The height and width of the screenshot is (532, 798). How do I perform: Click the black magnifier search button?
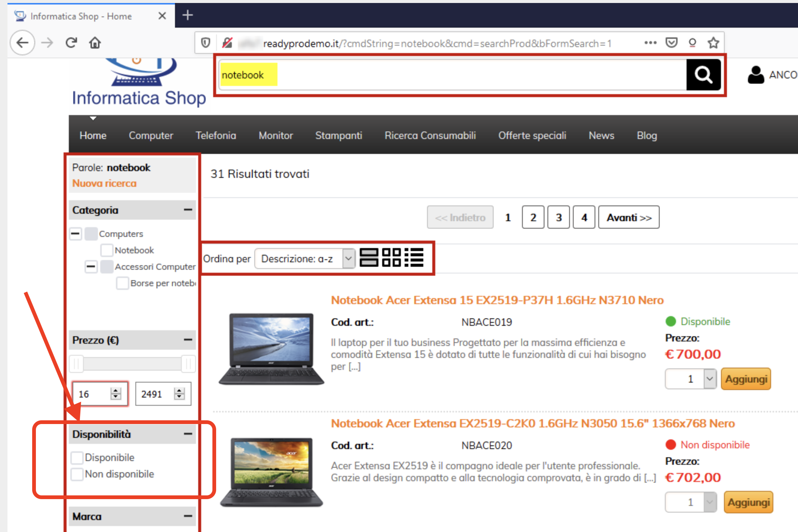pos(703,75)
